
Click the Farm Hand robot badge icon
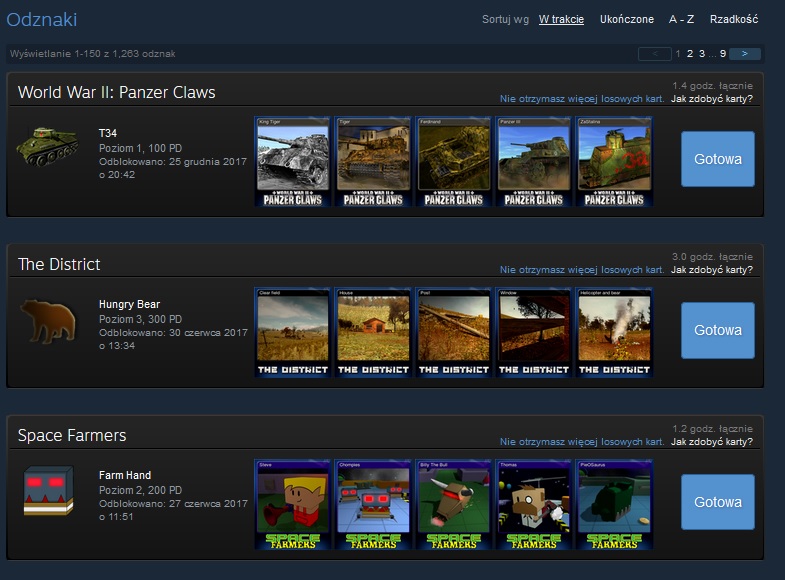(x=49, y=490)
